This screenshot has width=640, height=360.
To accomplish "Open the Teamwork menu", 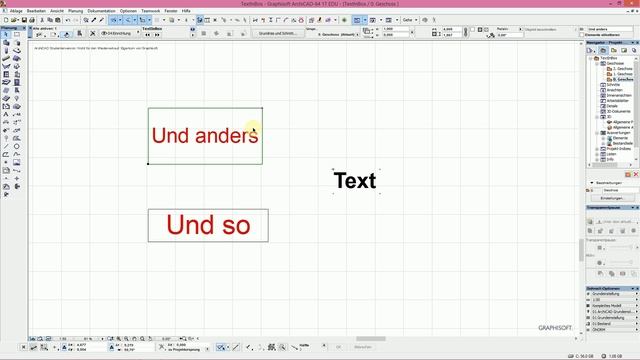I will tap(150, 11).
